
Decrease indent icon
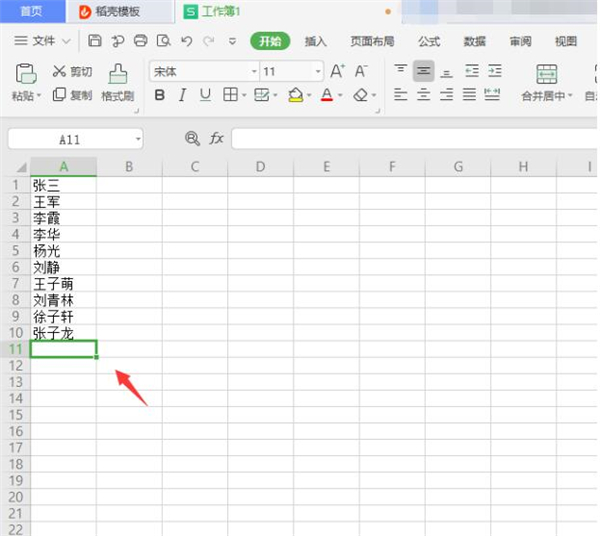[471, 71]
